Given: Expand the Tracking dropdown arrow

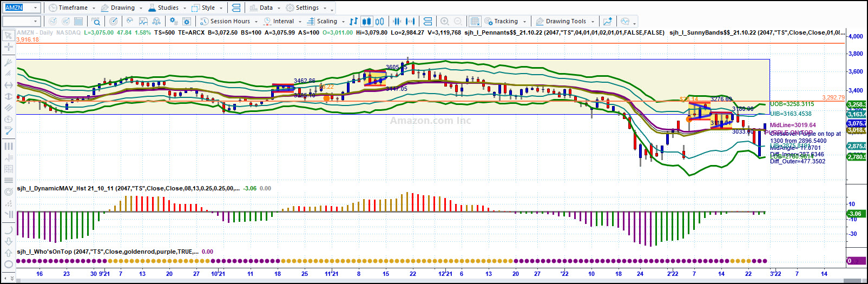Looking at the screenshot, I should (x=524, y=22).
